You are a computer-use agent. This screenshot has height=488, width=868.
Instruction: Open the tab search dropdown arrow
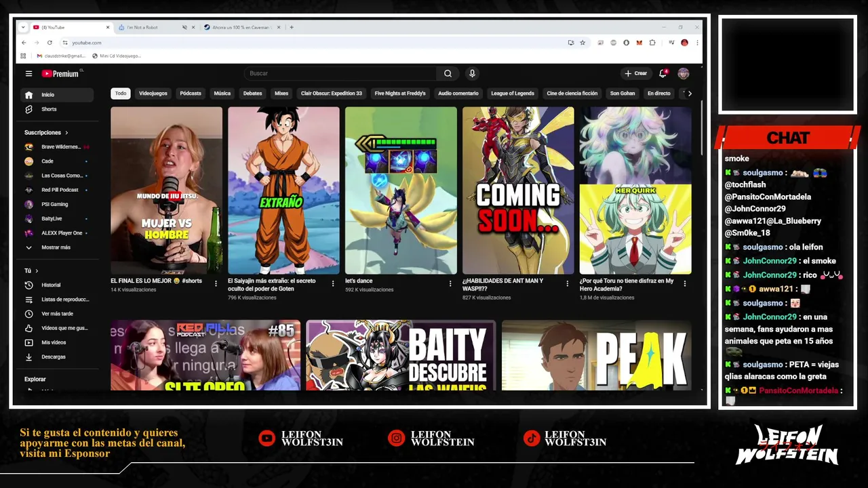[x=23, y=27]
